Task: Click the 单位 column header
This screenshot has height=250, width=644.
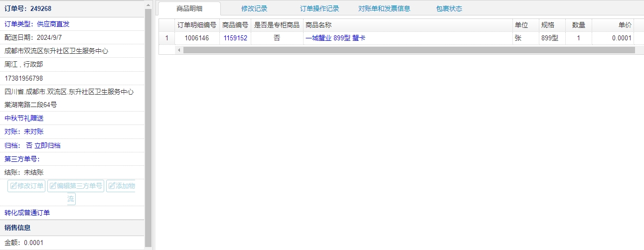Action: (526, 25)
